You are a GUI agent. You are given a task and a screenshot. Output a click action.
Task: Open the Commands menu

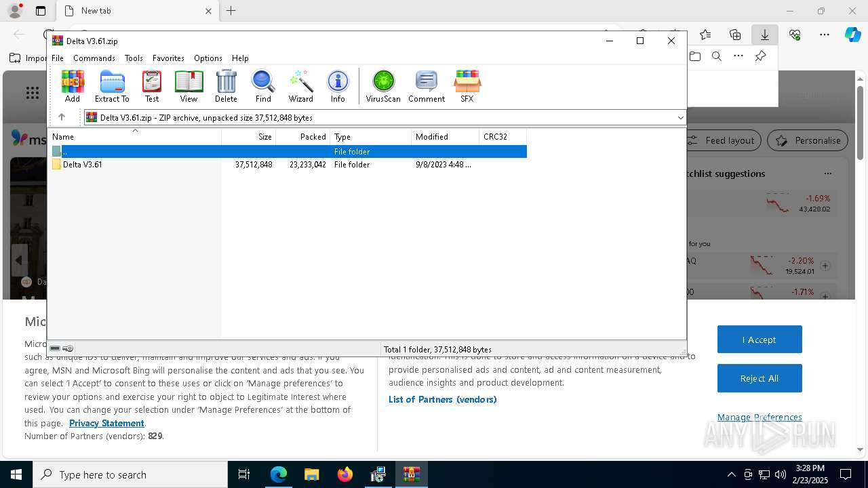(x=94, y=58)
